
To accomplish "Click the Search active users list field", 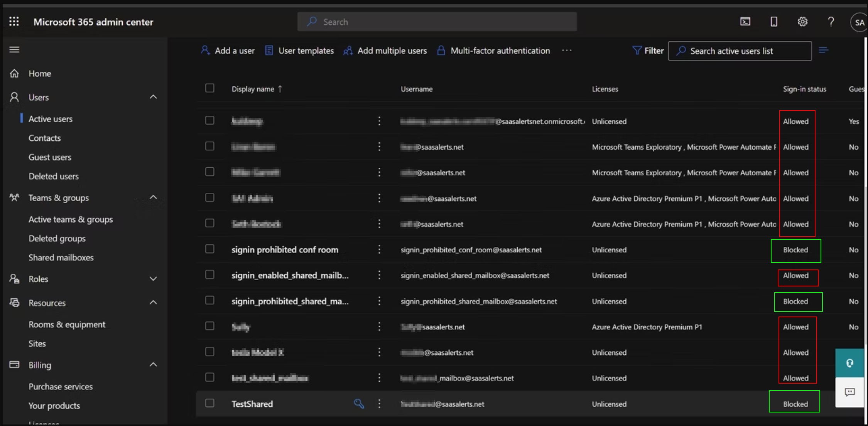I will tap(740, 51).
